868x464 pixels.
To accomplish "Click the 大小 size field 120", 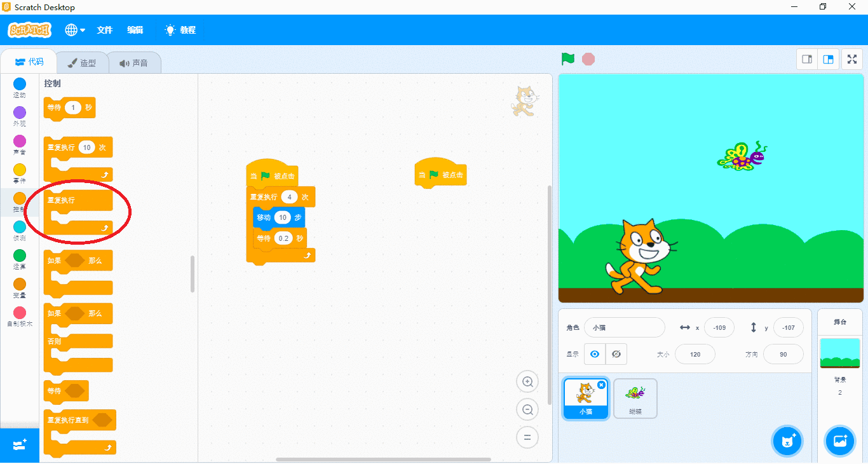I will (695, 354).
